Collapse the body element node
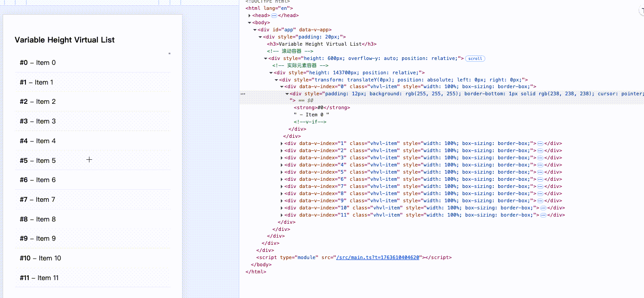The image size is (644, 298). coord(250,22)
